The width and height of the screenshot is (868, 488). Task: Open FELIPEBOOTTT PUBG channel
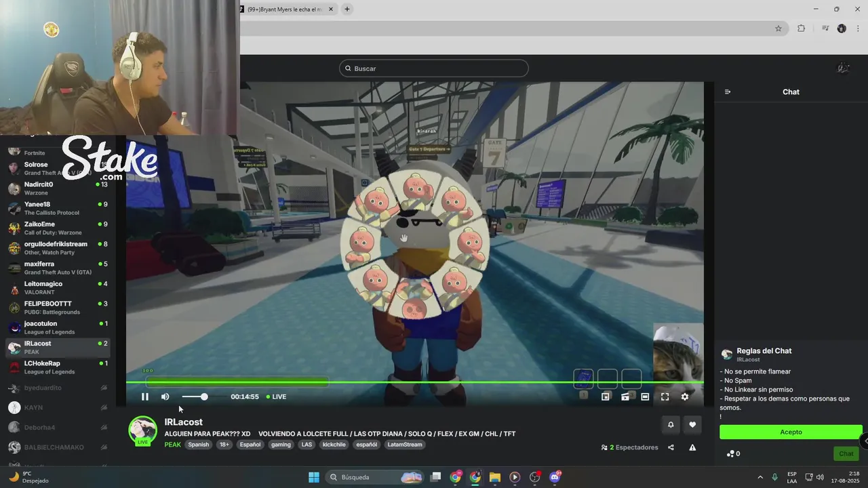click(x=58, y=308)
